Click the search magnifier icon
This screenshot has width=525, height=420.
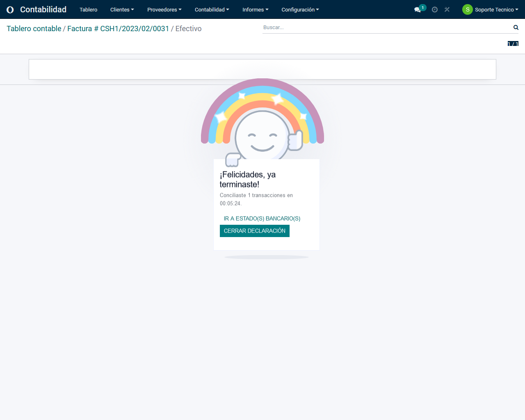point(516,27)
